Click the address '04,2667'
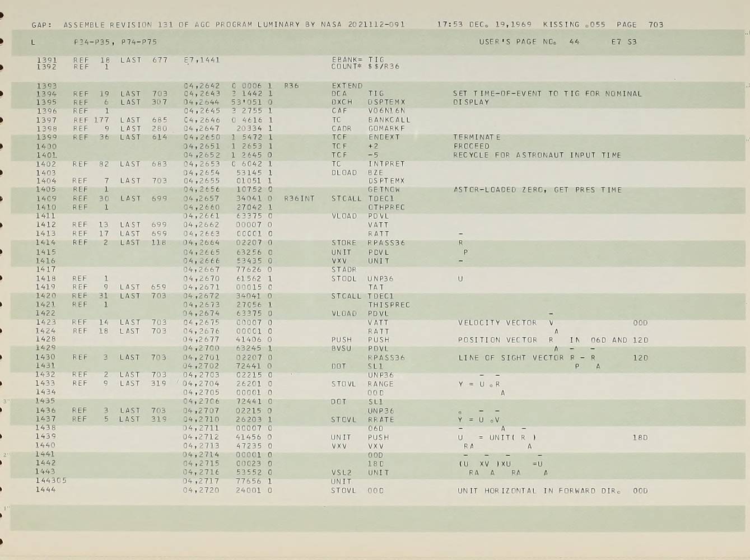This screenshot has width=750, height=560. tap(202, 270)
